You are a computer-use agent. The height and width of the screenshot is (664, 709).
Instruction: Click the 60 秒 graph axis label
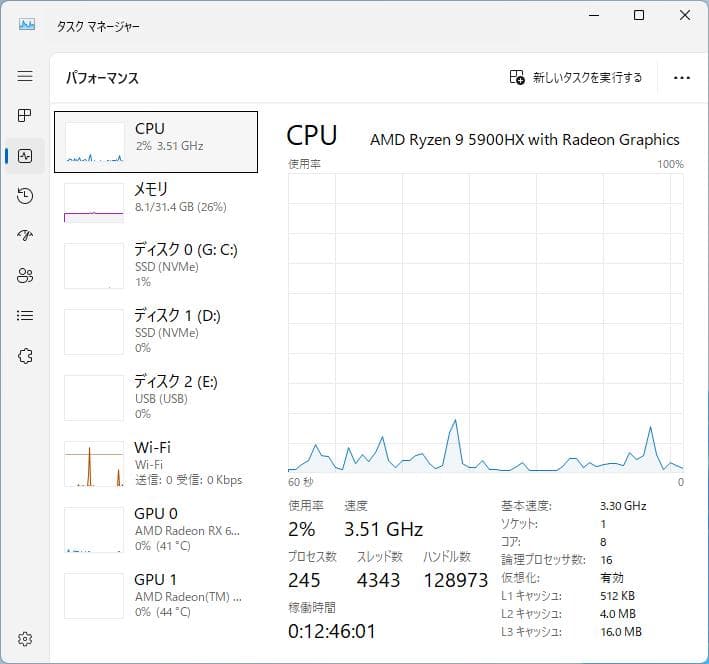[x=301, y=482]
